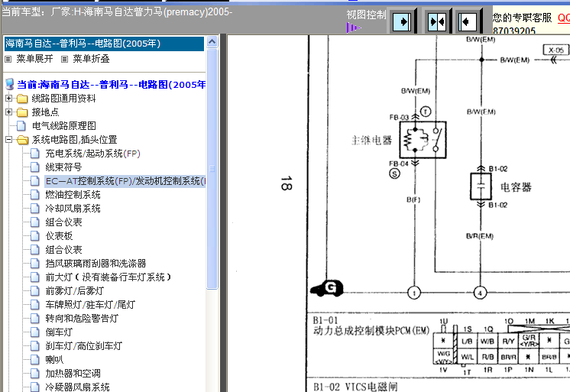Expand the 接地点 folder

click(x=8, y=112)
